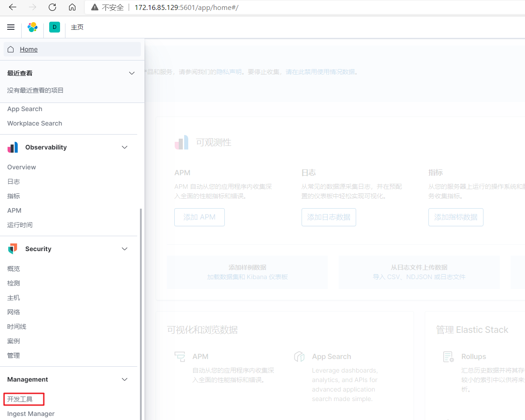525x420 pixels.
Task: Open Workplace Search in the sidebar
Action: point(34,123)
